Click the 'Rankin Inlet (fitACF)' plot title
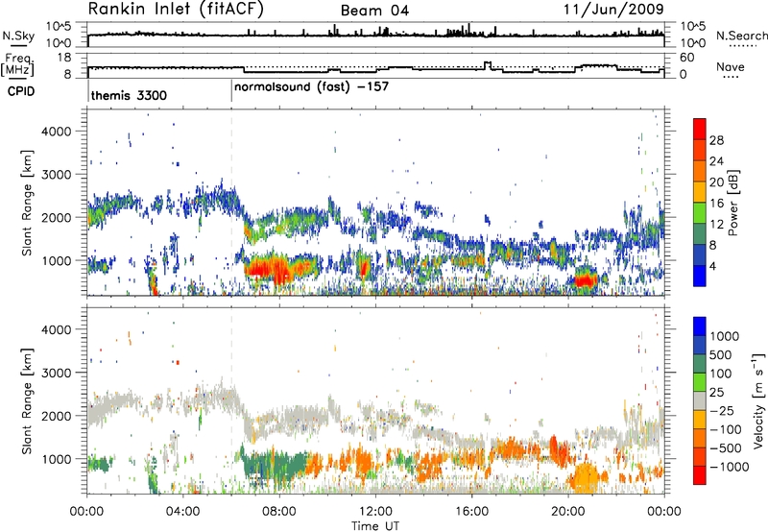This screenshot has height=532, width=768. pyautogui.click(x=176, y=10)
